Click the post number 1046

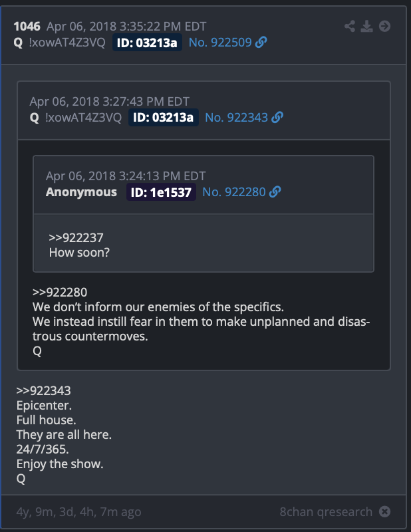[27, 27]
